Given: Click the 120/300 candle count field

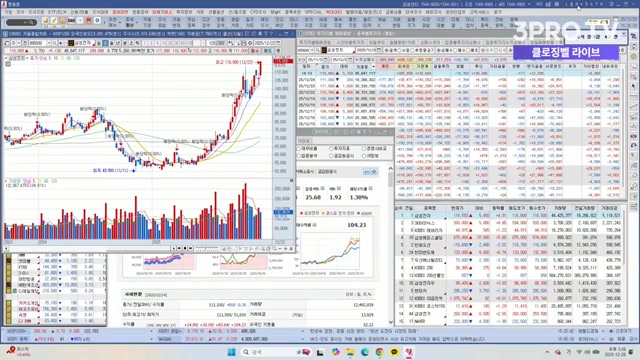Looking at the screenshot, I should pyautogui.click(x=216, y=43).
